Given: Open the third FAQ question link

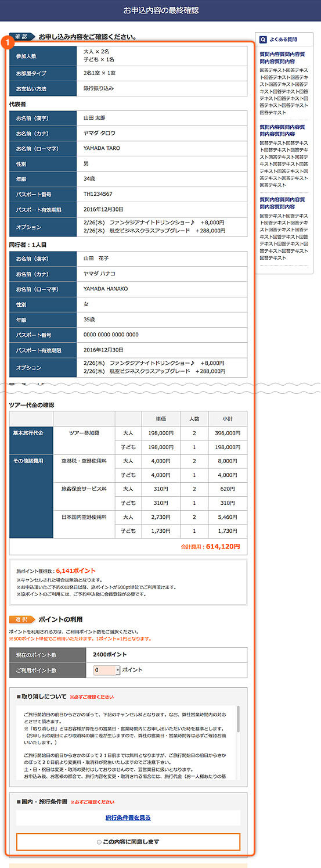Looking at the screenshot, I should 282,203.
